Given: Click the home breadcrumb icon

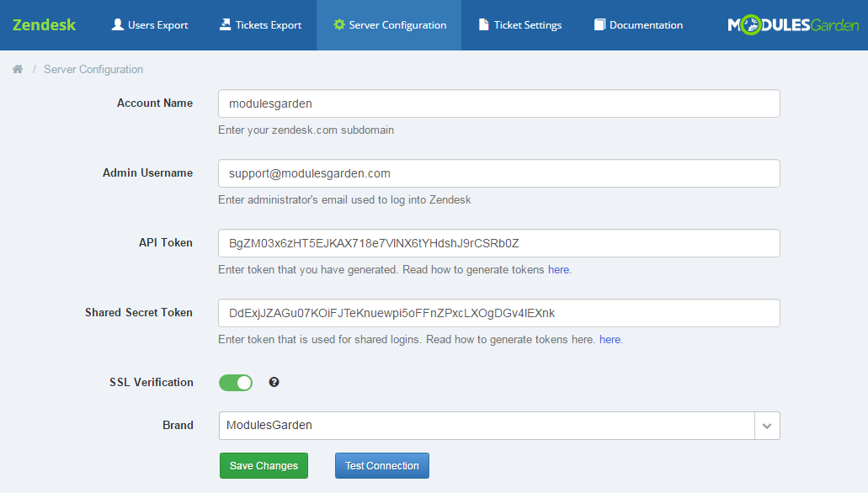Looking at the screenshot, I should click(x=18, y=69).
